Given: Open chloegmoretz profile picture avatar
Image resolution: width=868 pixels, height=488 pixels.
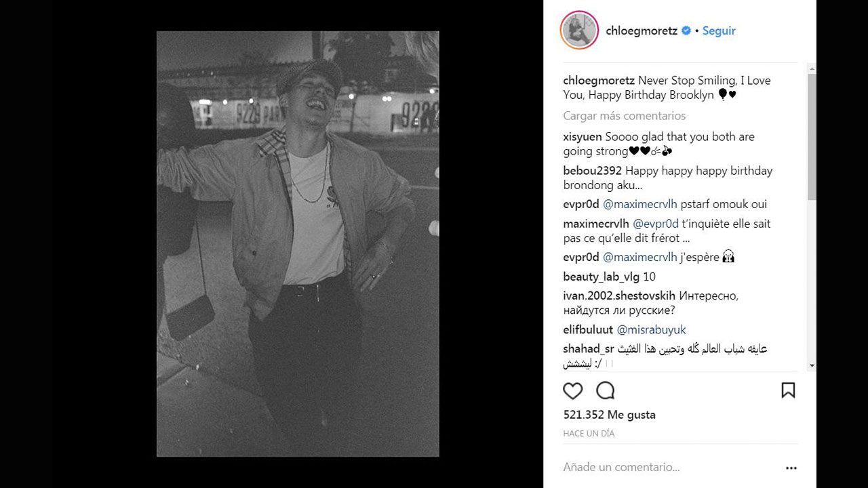Looking at the screenshot, I should pos(579,30).
